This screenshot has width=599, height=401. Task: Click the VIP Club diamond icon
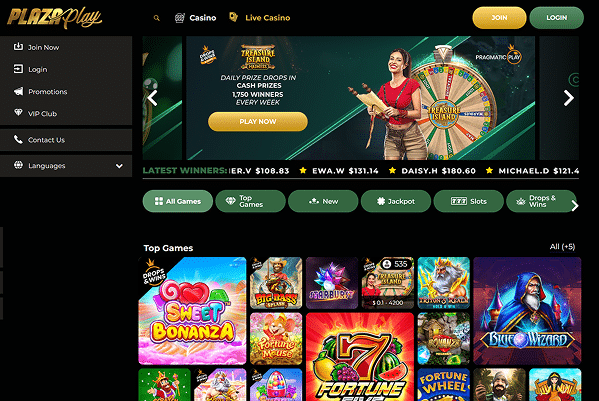point(18,112)
